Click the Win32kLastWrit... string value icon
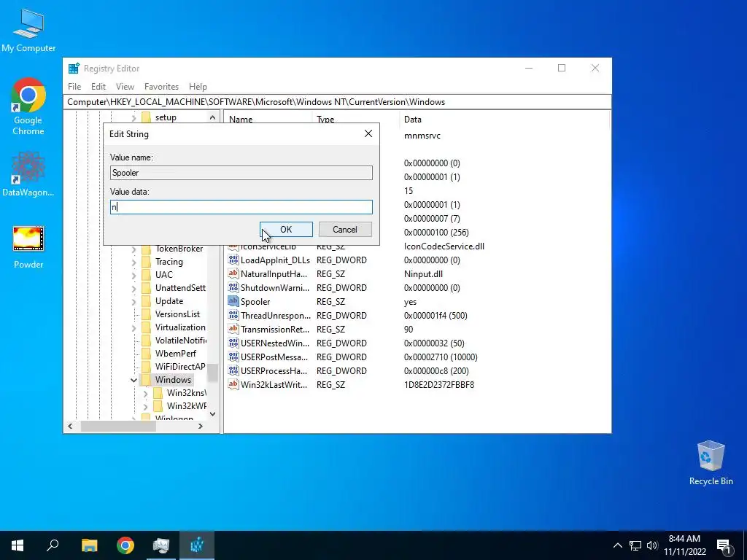Screen dimensions: 747x560 pyautogui.click(x=233, y=384)
